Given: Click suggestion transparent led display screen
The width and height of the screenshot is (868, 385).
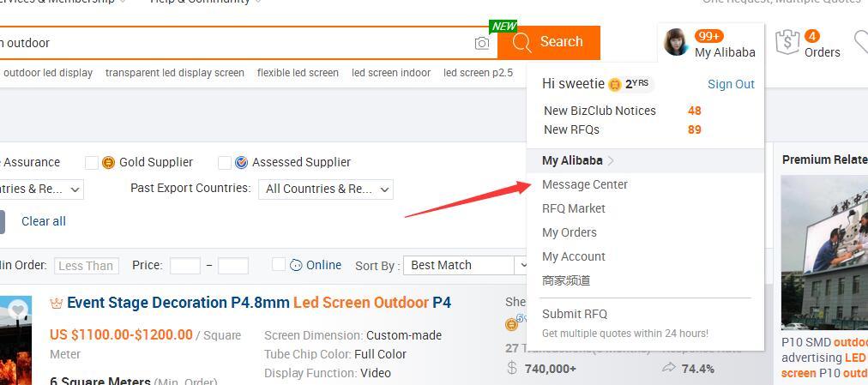Looking at the screenshot, I should [x=174, y=73].
